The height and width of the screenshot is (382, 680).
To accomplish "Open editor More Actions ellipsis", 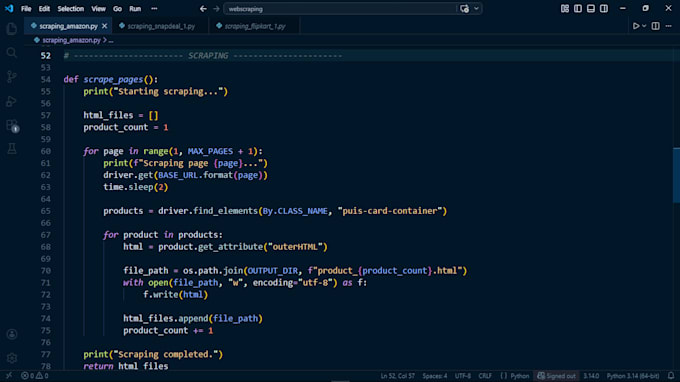I will coord(669,26).
